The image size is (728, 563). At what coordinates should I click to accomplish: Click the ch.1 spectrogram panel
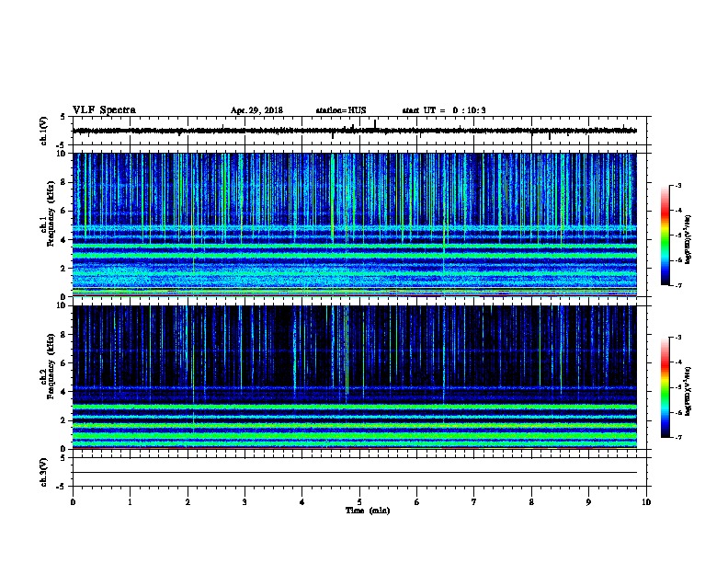point(355,224)
